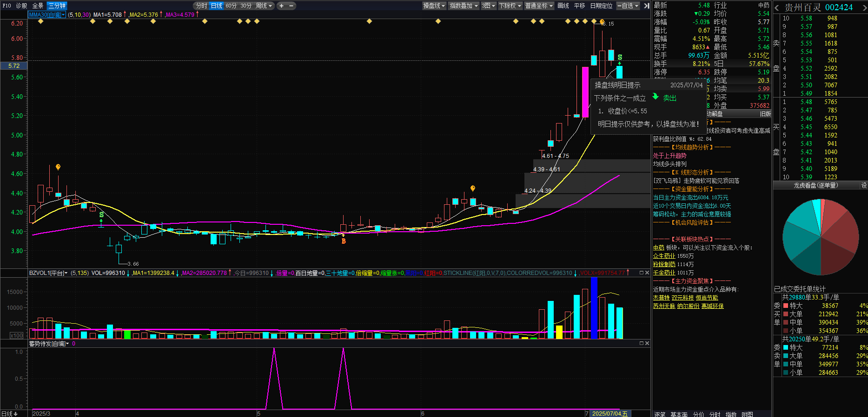Open the 普通坐标 coordinate dropdown

click(x=539, y=6)
